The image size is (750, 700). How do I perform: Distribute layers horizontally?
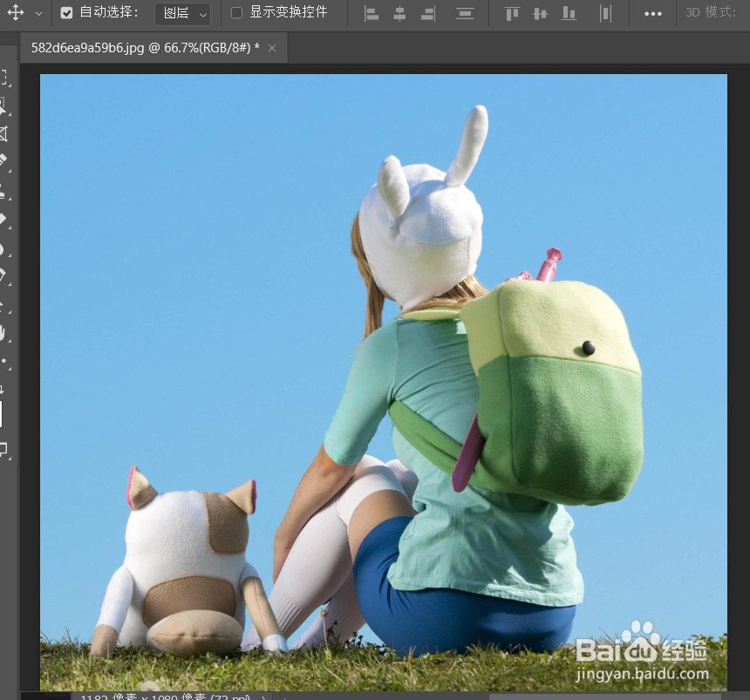coord(605,13)
